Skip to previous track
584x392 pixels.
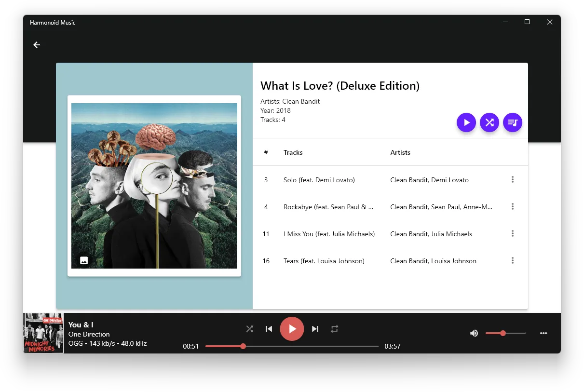[269, 329]
